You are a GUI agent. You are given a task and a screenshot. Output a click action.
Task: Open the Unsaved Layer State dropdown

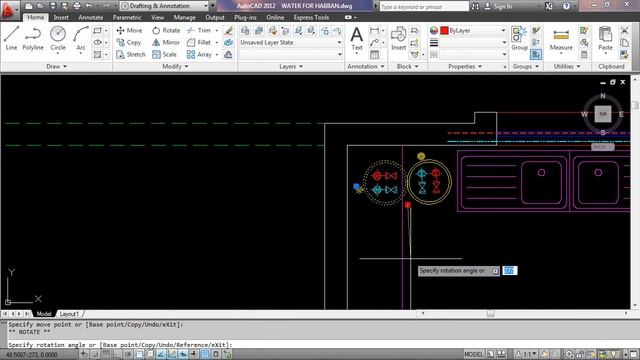pyautogui.click(x=291, y=42)
